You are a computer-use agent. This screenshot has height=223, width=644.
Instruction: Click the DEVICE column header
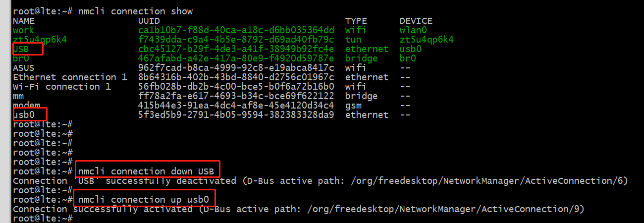pyautogui.click(x=416, y=21)
